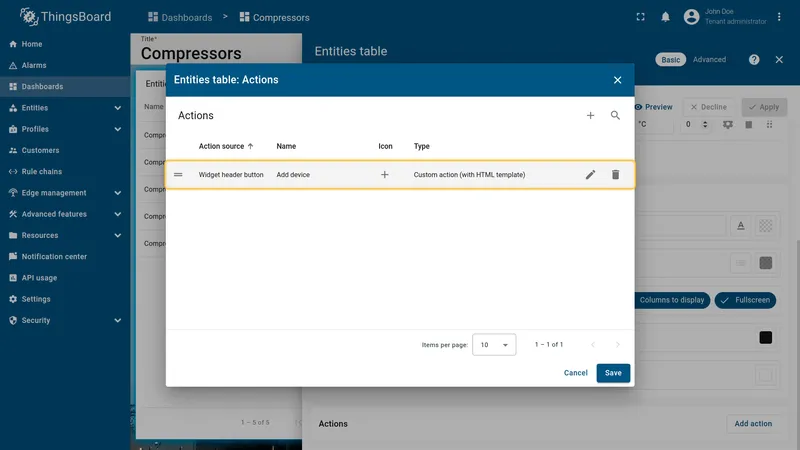Click the Apply button
This screenshot has width=800, height=450.
[764, 107]
